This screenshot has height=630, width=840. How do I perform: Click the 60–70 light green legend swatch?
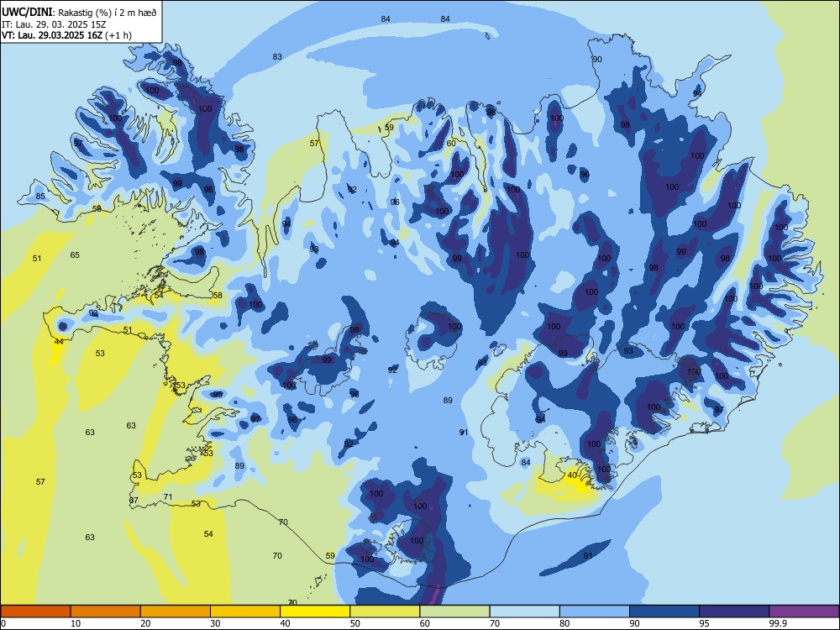click(454, 612)
